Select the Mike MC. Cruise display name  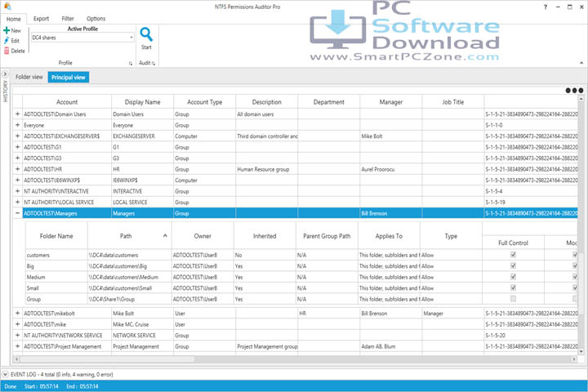pyautogui.click(x=142, y=324)
